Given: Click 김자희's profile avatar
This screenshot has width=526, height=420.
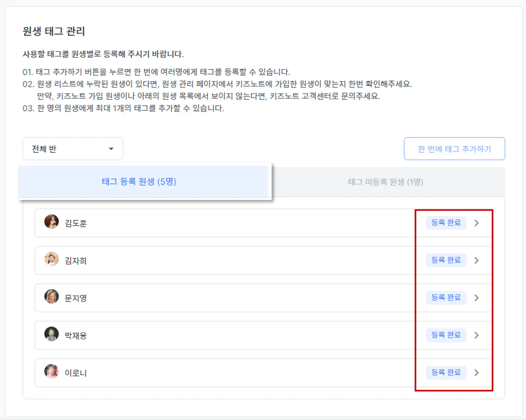Looking at the screenshot, I should tap(52, 259).
